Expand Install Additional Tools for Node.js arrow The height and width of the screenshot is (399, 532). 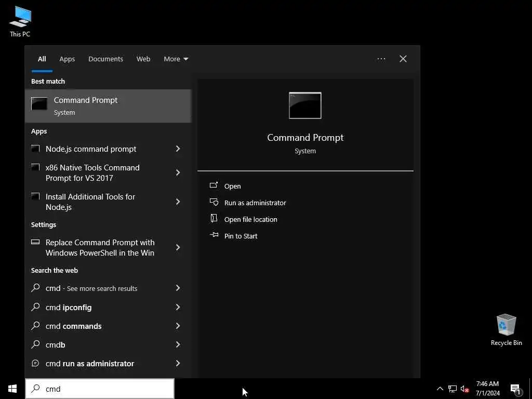(178, 202)
